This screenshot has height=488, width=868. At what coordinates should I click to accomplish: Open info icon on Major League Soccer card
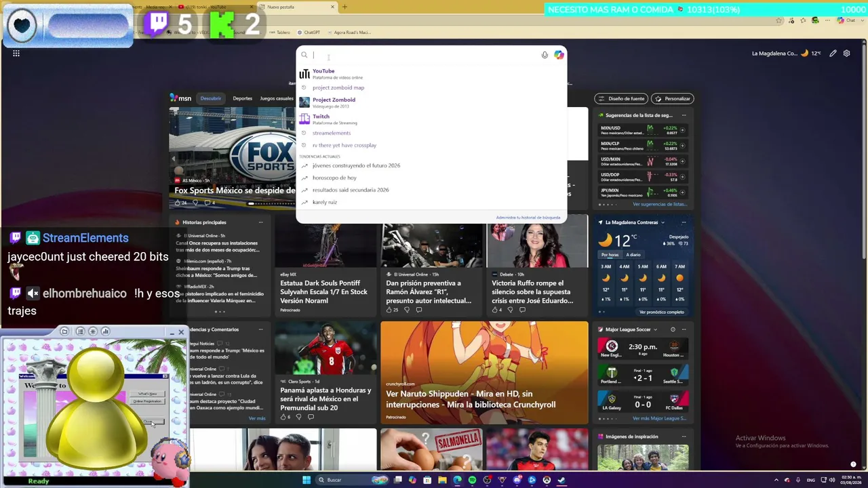[673, 329]
